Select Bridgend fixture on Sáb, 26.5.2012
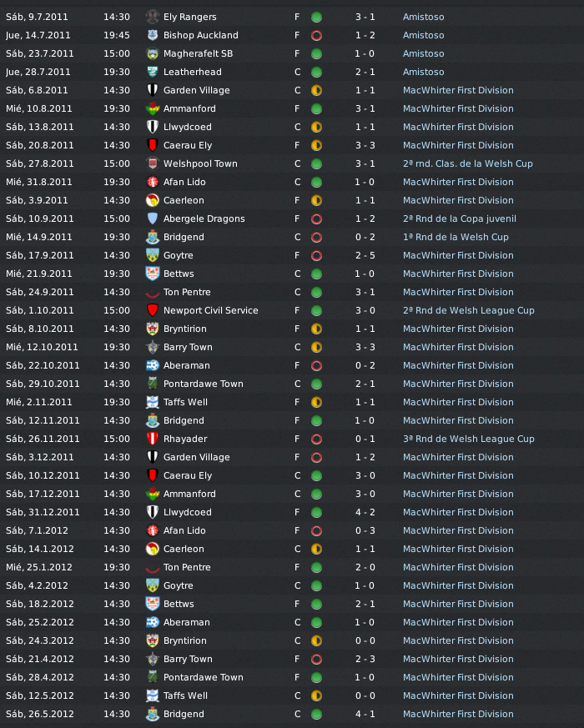This screenshot has width=584, height=728. click(292, 714)
